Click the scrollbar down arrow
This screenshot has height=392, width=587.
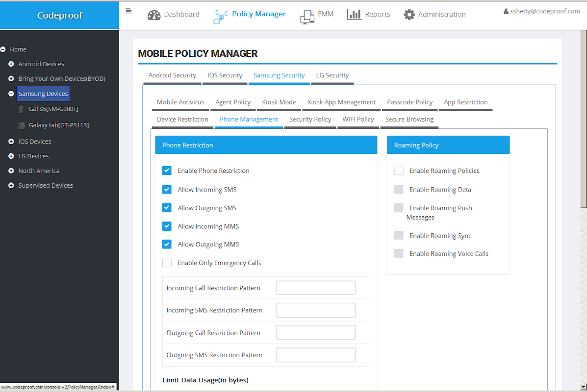(x=584, y=387)
